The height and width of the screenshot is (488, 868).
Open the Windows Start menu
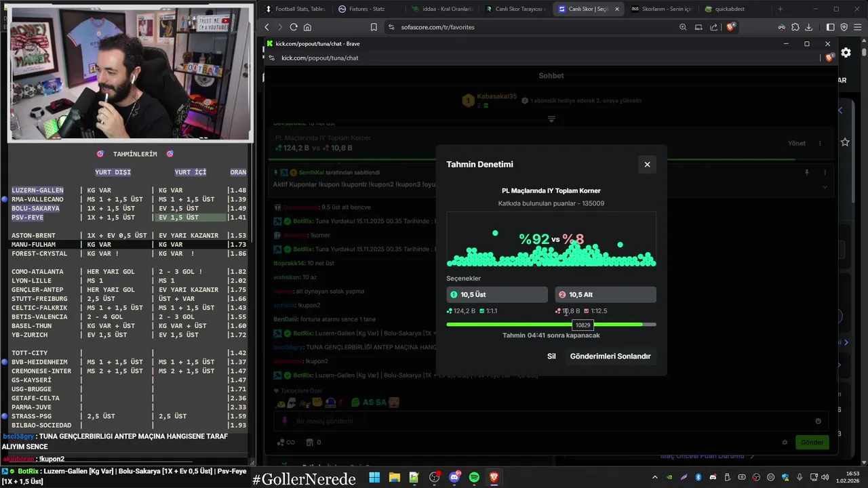(374, 478)
